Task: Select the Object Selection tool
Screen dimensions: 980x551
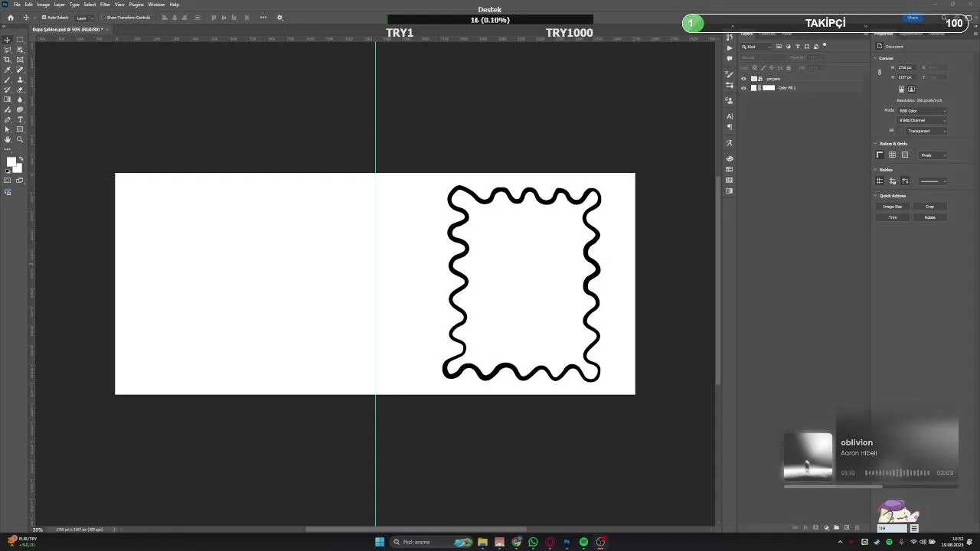Action: coord(20,50)
